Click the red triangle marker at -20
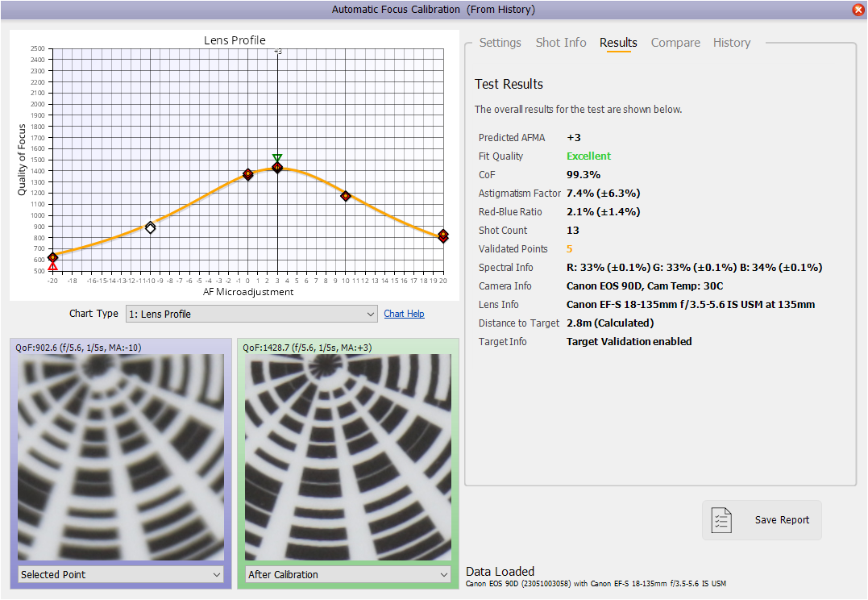The width and height of the screenshot is (868, 600). pos(52,266)
